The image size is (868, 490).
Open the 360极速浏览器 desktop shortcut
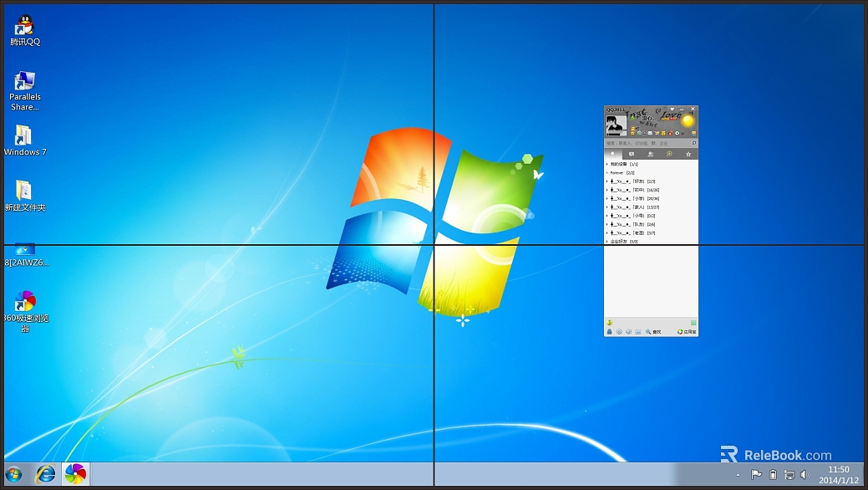click(x=25, y=311)
